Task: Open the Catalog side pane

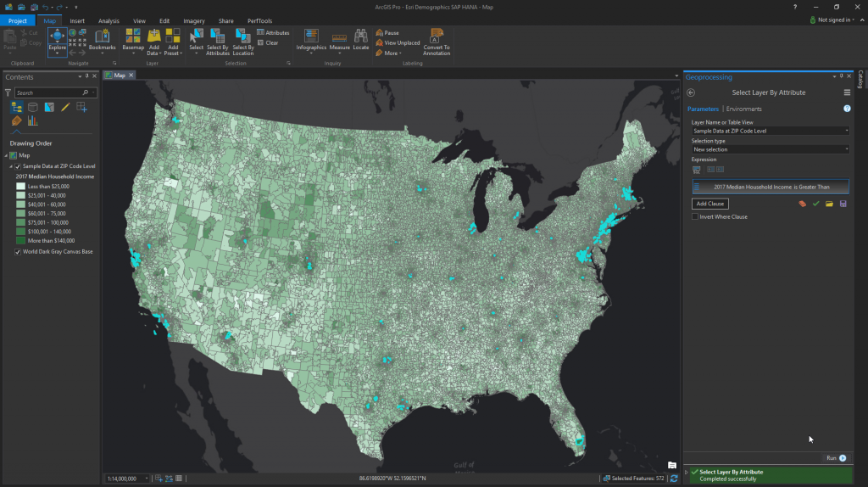Action: 860,79
